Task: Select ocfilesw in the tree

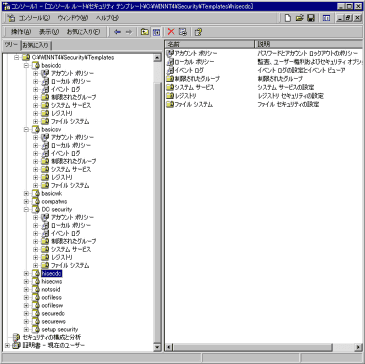Action: coord(52,305)
